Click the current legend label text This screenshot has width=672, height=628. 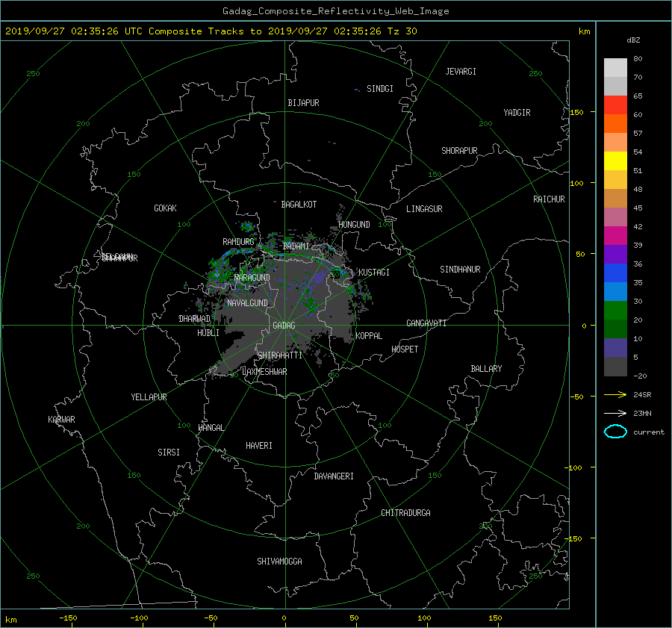(x=649, y=432)
